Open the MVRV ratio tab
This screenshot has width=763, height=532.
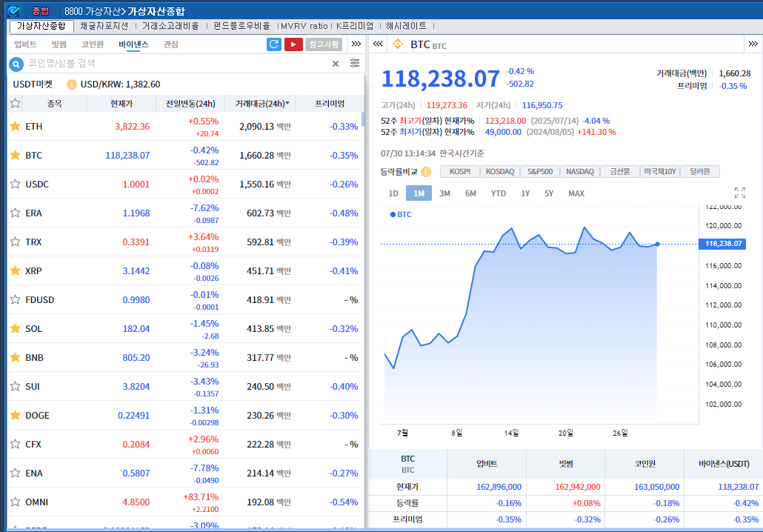pos(304,26)
